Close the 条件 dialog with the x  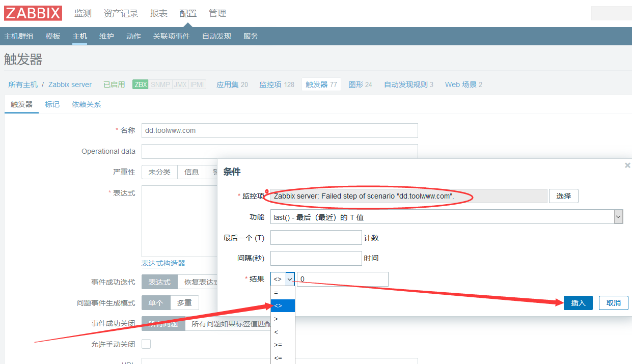pyautogui.click(x=627, y=165)
